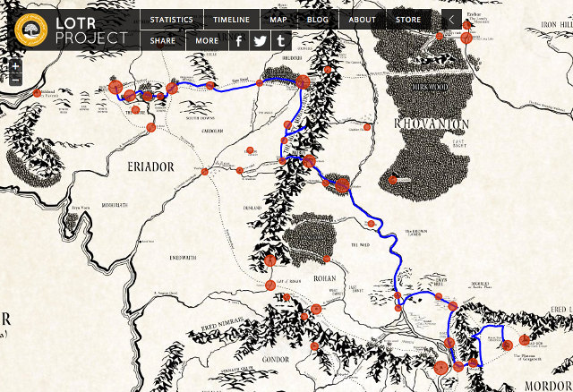Open the Statistics menu item
This screenshot has height=392, width=573.
171,20
